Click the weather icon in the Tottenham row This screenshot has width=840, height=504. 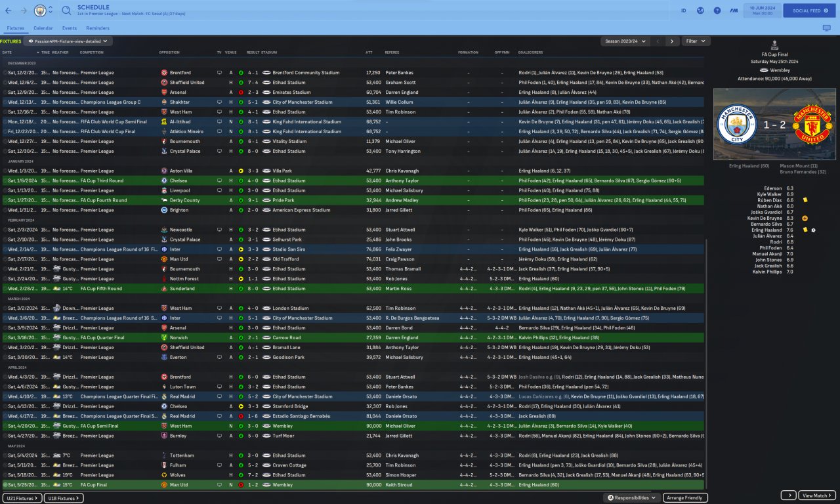tap(57, 455)
